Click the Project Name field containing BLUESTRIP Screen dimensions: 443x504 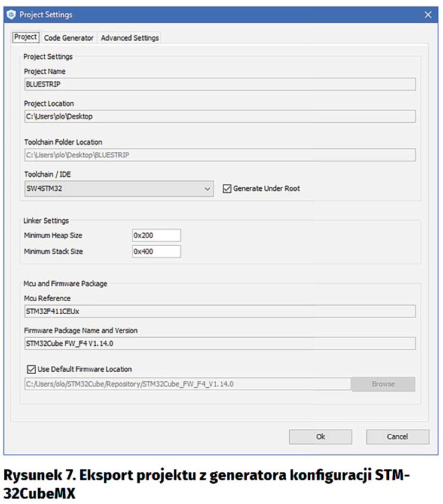point(219,84)
